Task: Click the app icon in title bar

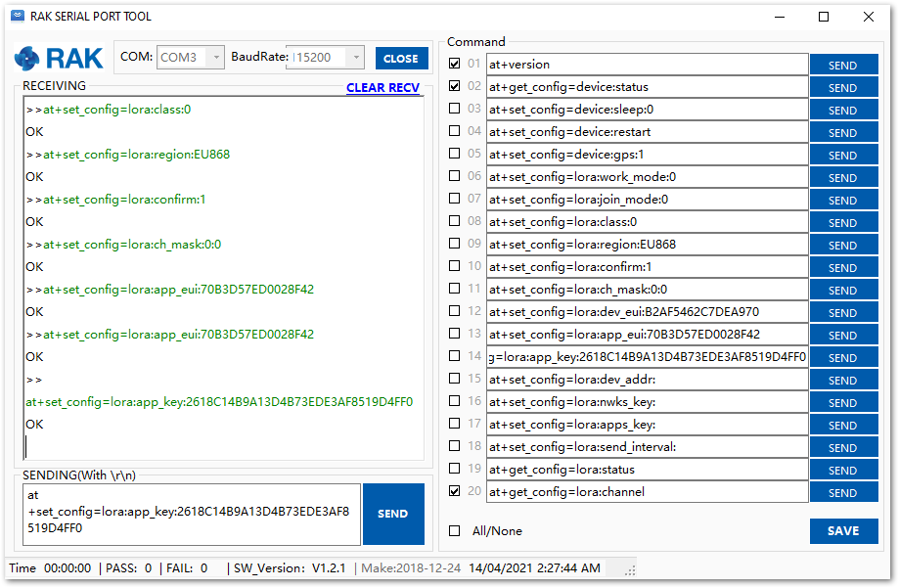Action: 18,16
